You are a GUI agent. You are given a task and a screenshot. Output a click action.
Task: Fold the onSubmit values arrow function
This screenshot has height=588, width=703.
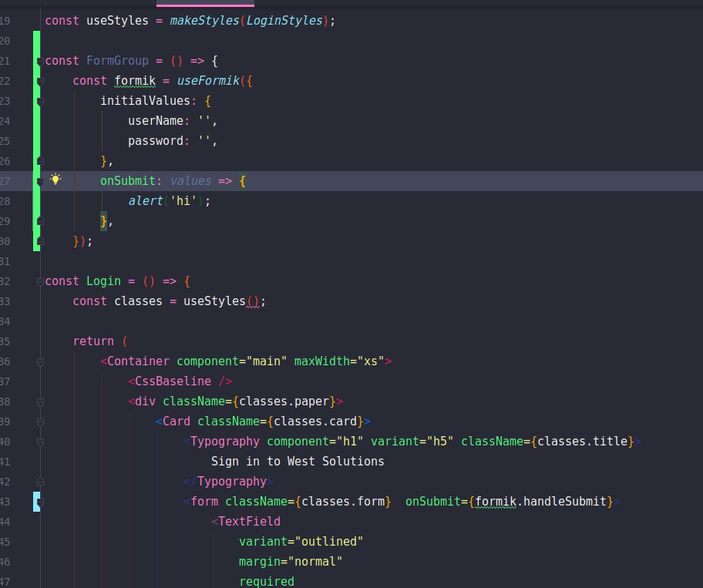click(x=40, y=182)
